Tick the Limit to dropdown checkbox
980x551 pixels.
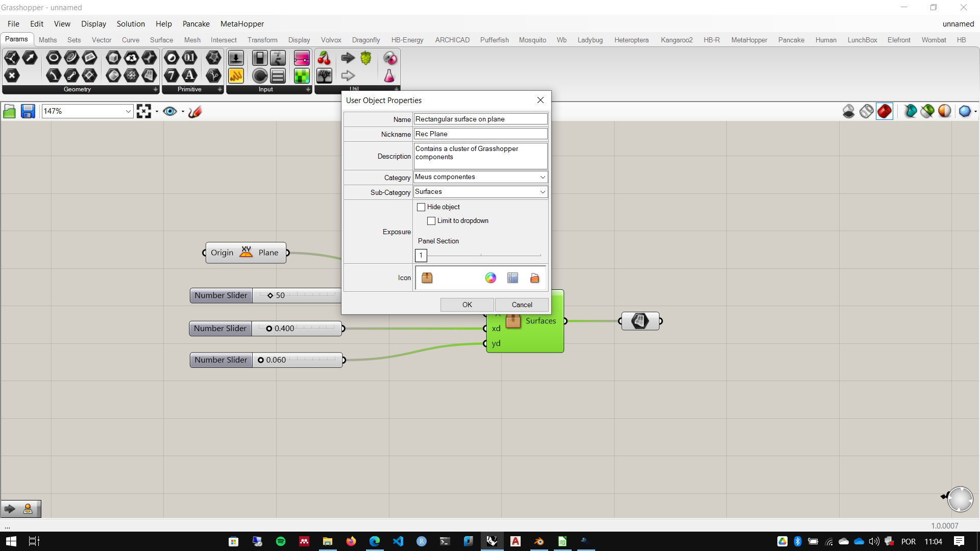coord(431,221)
